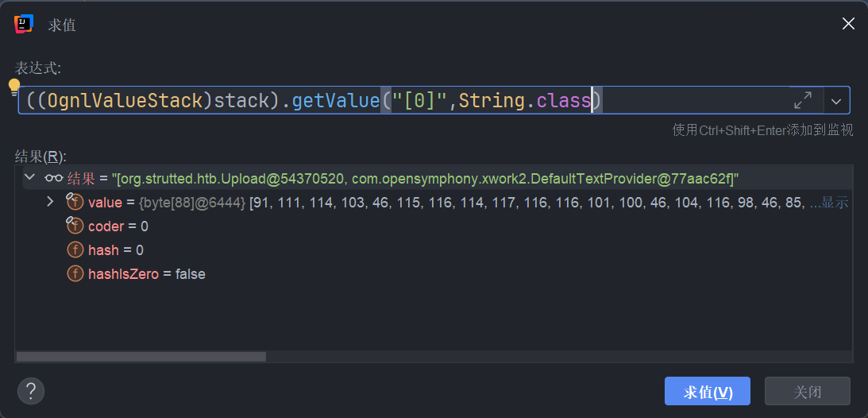
Task: Click the glasses watch icon beside 结果
Action: [54, 178]
